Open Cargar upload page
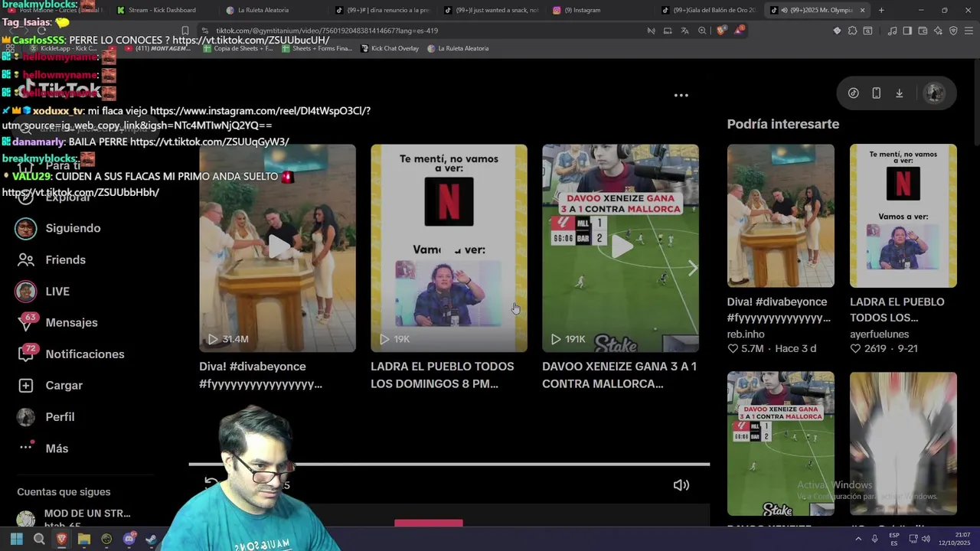 (x=50, y=386)
